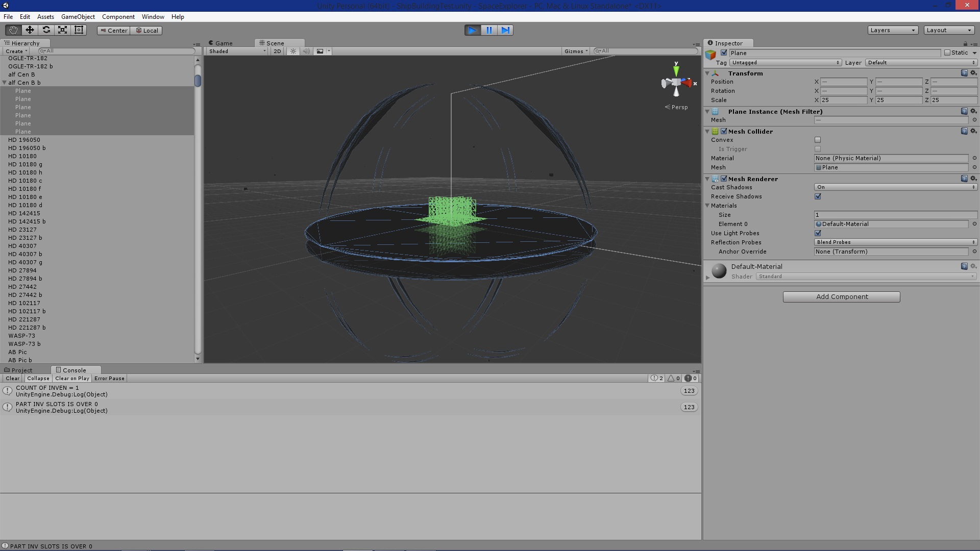The width and height of the screenshot is (980, 551).
Task: Step one frame forward
Action: tap(505, 30)
